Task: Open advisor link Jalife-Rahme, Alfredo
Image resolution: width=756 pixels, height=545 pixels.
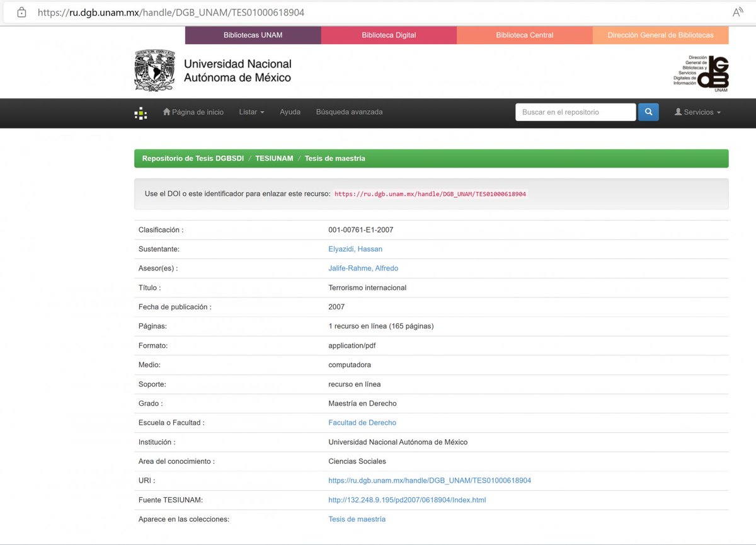Action: tap(364, 268)
